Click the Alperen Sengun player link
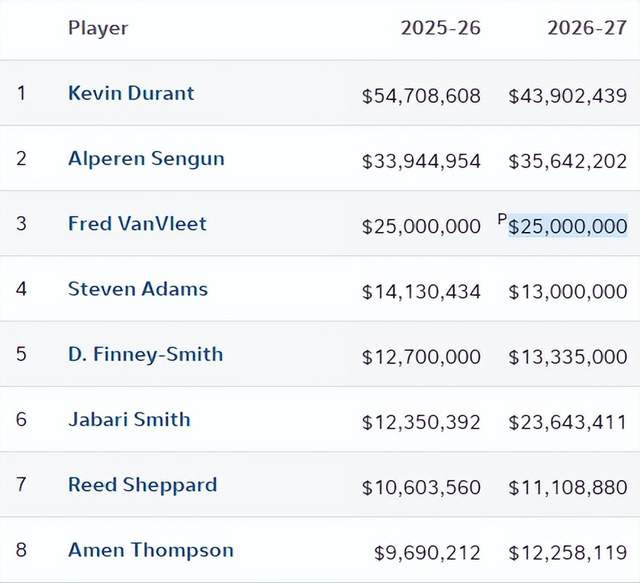This screenshot has height=583, width=640. coord(146,159)
